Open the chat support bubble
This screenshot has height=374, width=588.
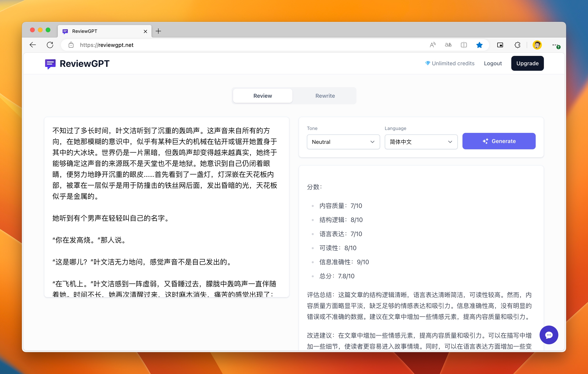549,335
